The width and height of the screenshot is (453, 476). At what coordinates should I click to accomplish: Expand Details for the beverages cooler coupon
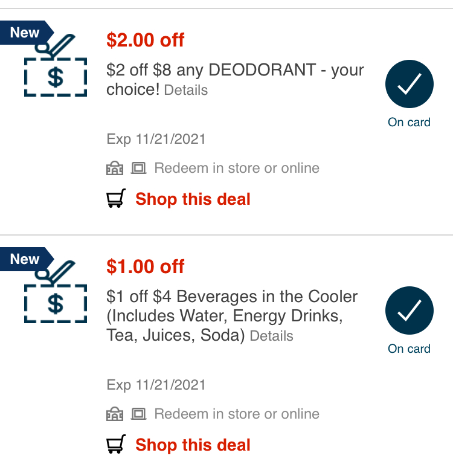271,336
